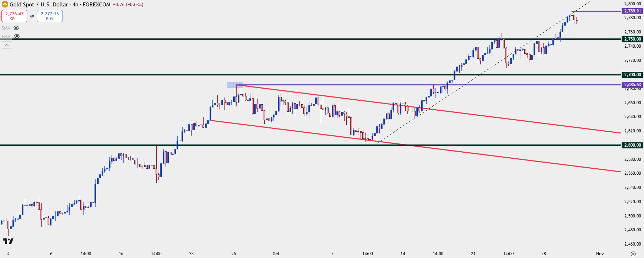Viewport: 644px width, 258px height.
Task: Toggle visibility of the EMA indicator
Action: 16,36
